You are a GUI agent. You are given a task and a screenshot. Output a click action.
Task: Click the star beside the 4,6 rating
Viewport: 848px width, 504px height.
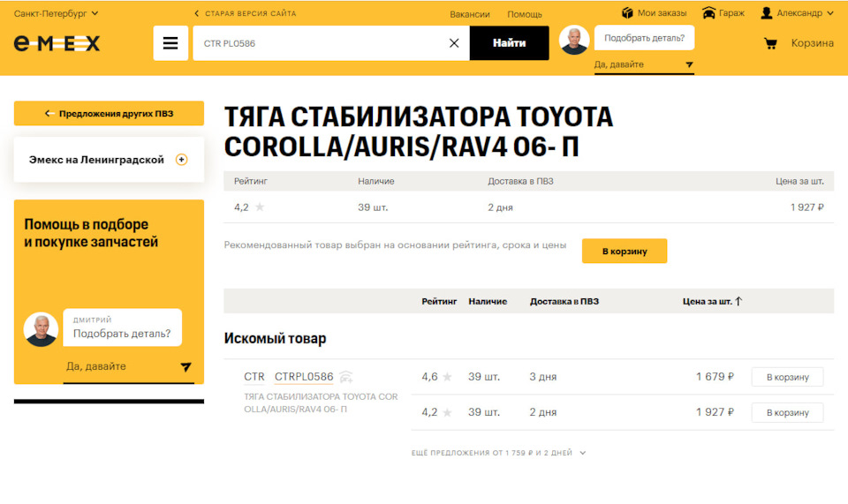pyautogui.click(x=447, y=377)
